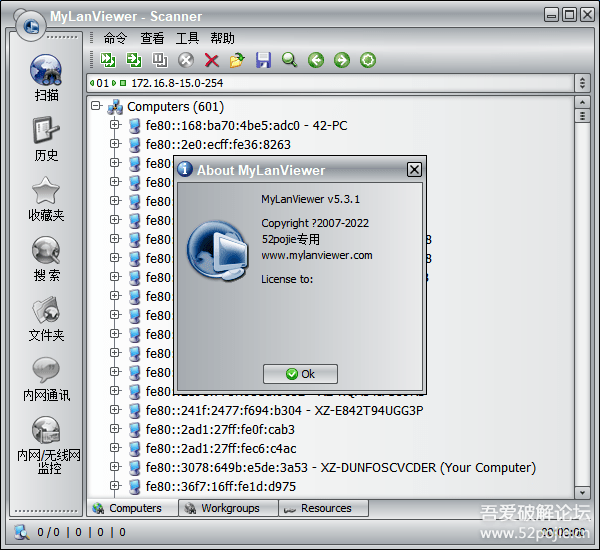Click the second green full scan toolbar icon

coord(134,60)
